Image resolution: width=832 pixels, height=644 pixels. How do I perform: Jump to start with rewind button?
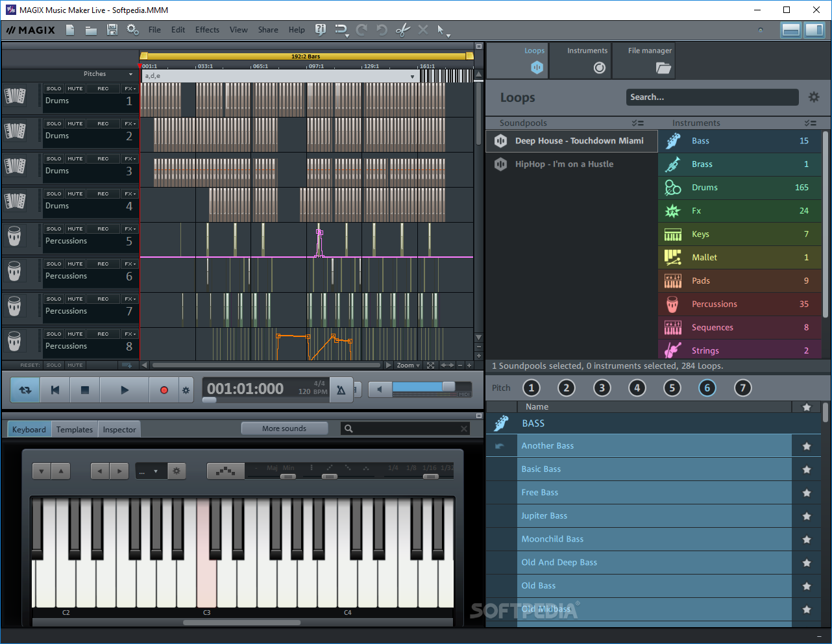pyautogui.click(x=55, y=390)
